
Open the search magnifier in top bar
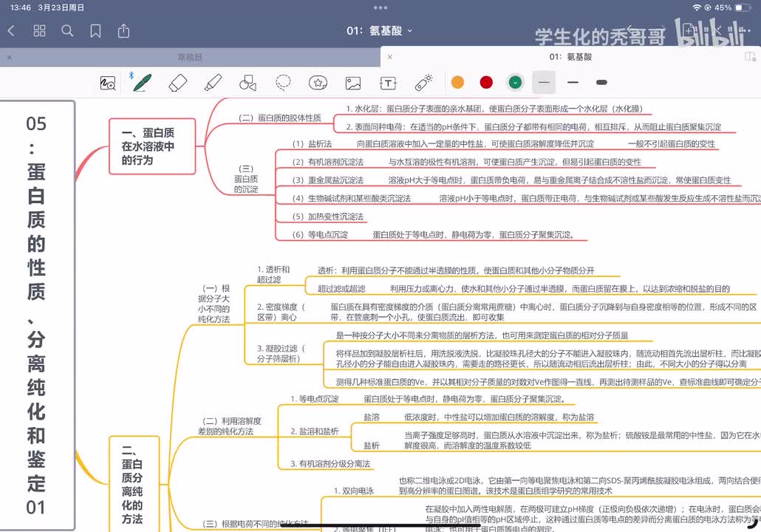pos(67,31)
